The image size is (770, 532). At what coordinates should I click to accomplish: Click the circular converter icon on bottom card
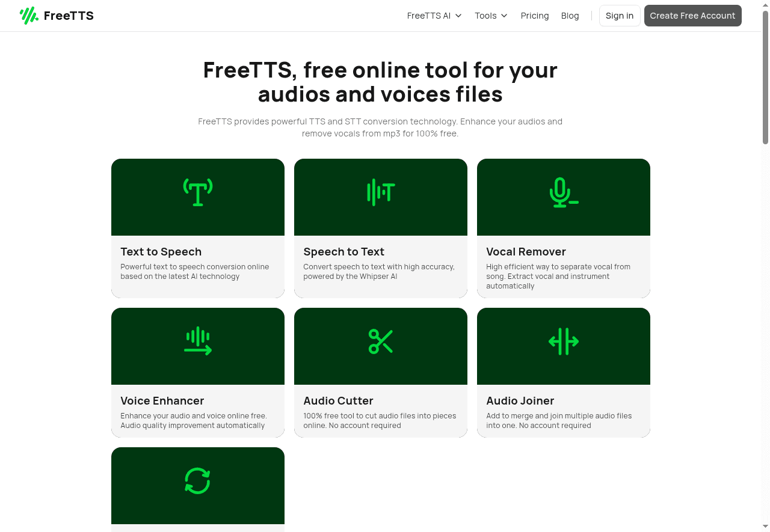point(197,481)
